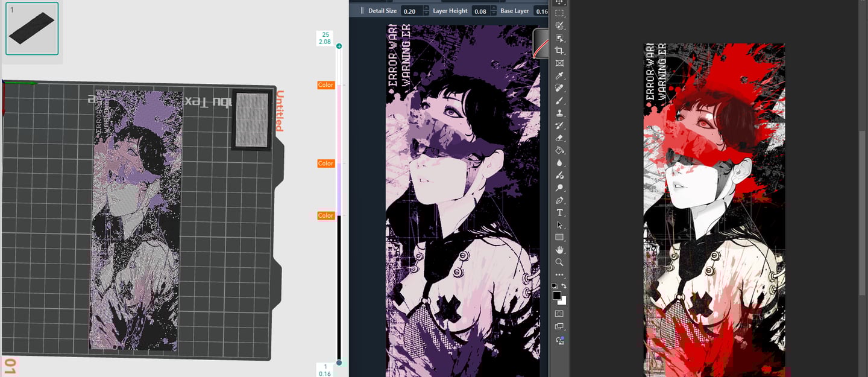Open the white background color picker
This screenshot has height=377, width=868.
(564, 301)
